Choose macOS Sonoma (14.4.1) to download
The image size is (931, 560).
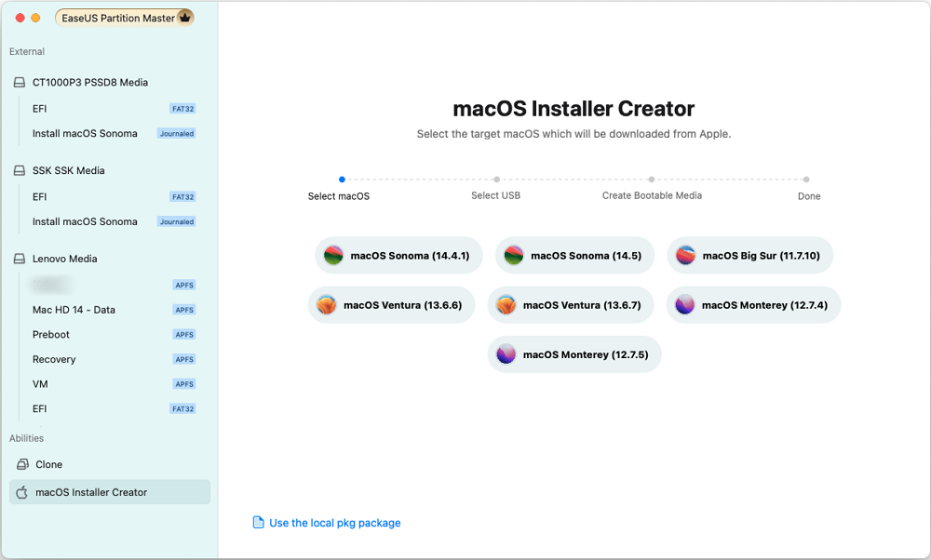click(398, 255)
